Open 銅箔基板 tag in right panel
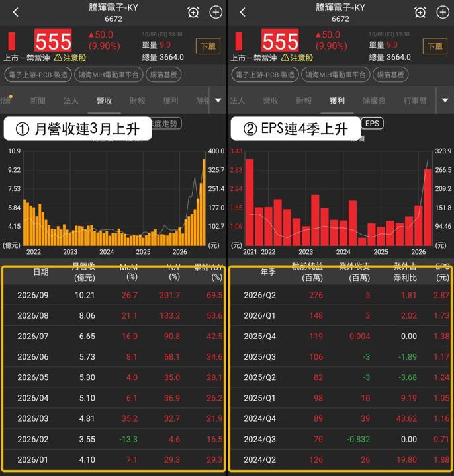The width and height of the screenshot is (454, 476). 390,75
